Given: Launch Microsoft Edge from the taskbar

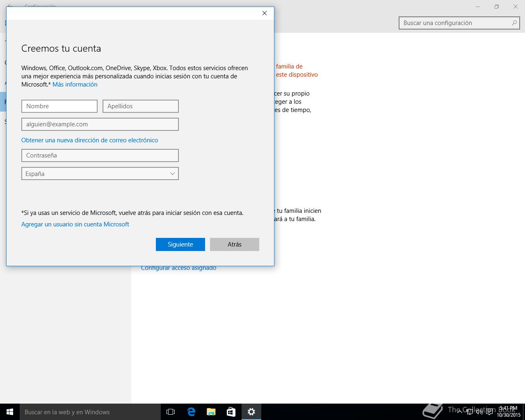Looking at the screenshot, I should [x=191, y=412].
